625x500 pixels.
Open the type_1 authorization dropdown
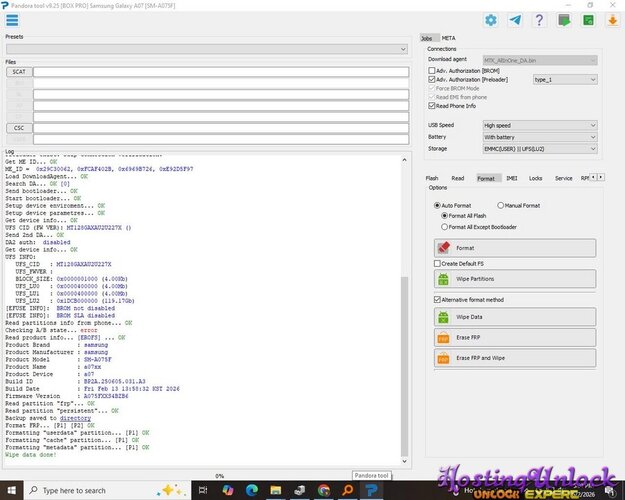tap(565, 79)
